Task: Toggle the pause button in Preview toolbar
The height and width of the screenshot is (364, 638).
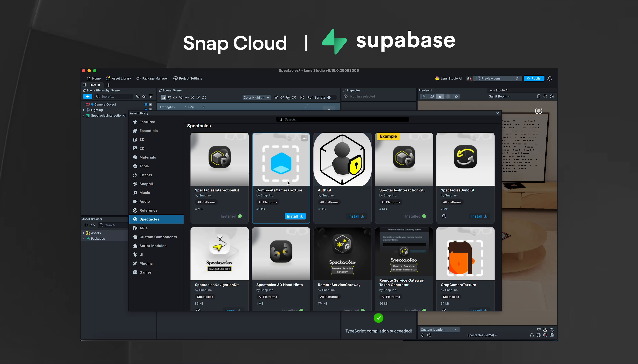Action: click(448, 96)
